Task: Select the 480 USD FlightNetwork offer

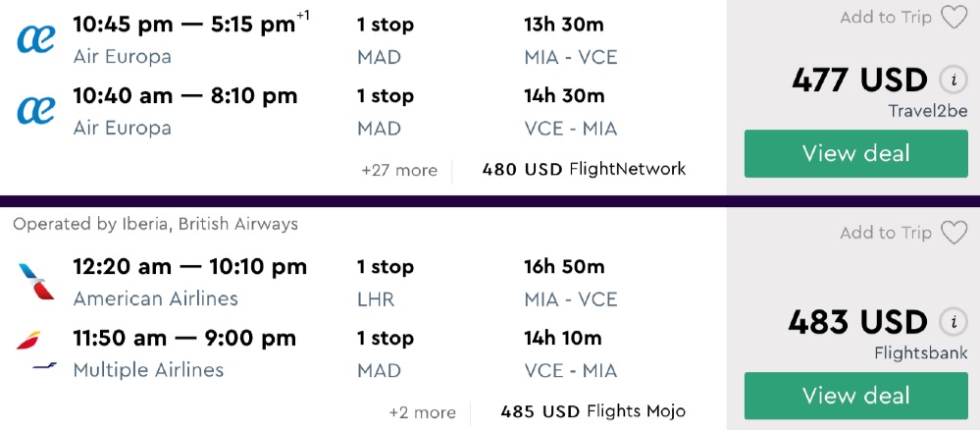Action: click(584, 169)
